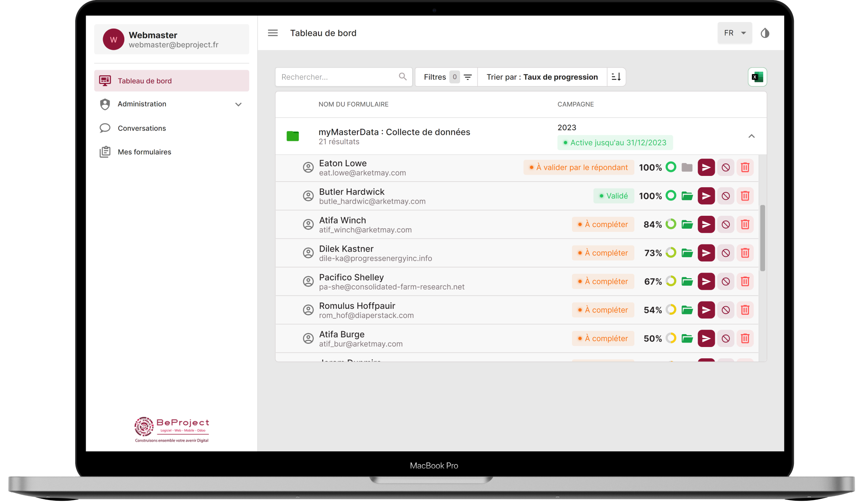Click Dilek Kastner's 73% progress circle
This screenshot has height=504, width=863.
[671, 253]
